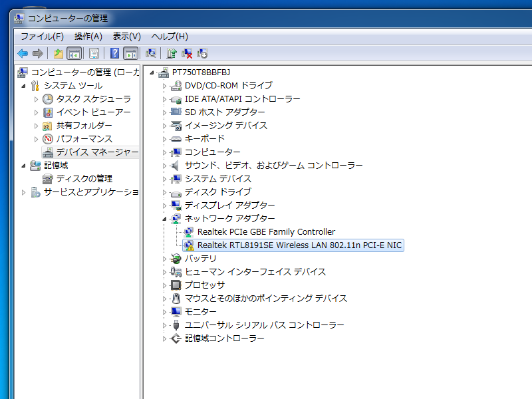Open the ファイル(F) menu
Screen dimensions: 532x399
pyautogui.click(x=43, y=37)
